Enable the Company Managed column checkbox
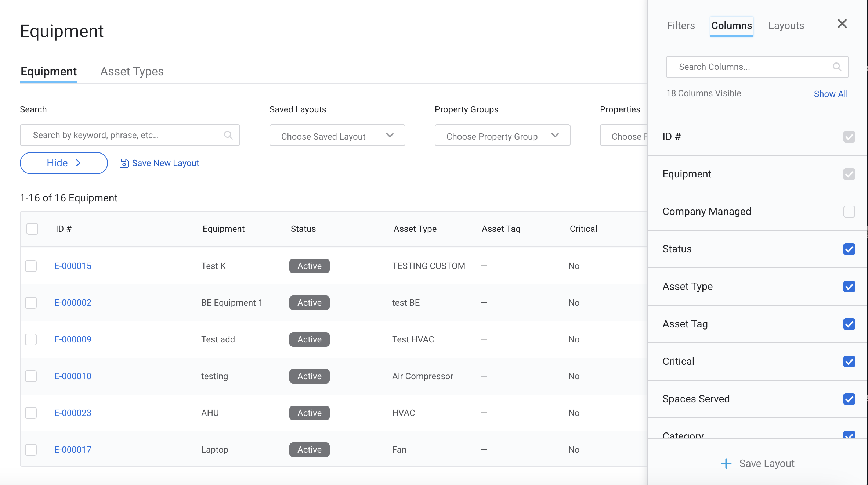 pos(849,212)
